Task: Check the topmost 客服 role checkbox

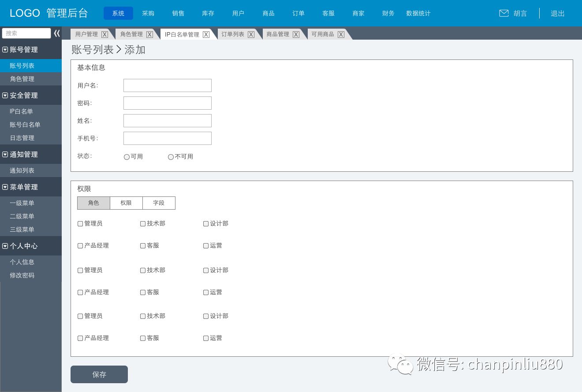Action: tap(143, 246)
